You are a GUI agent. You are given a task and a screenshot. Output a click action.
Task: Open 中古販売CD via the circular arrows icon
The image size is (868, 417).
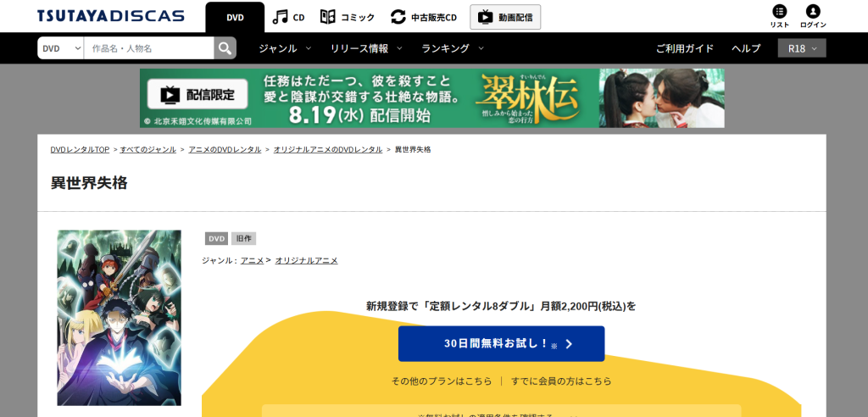(x=398, y=17)
